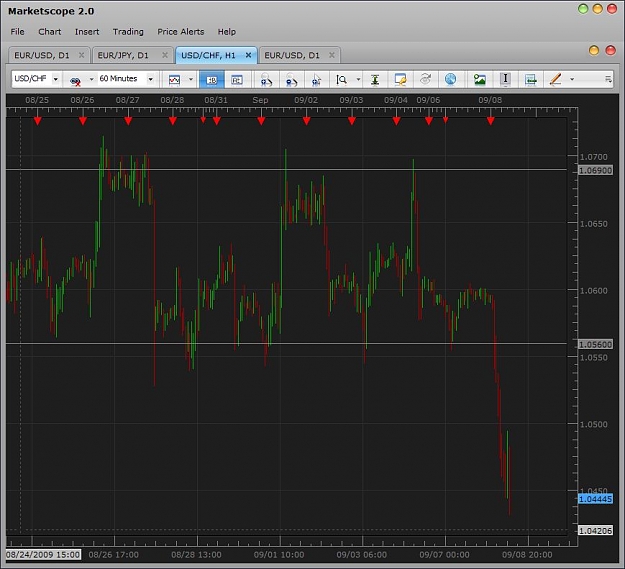
Task: Click the red marker under 08/25
Action: [37, 120]
